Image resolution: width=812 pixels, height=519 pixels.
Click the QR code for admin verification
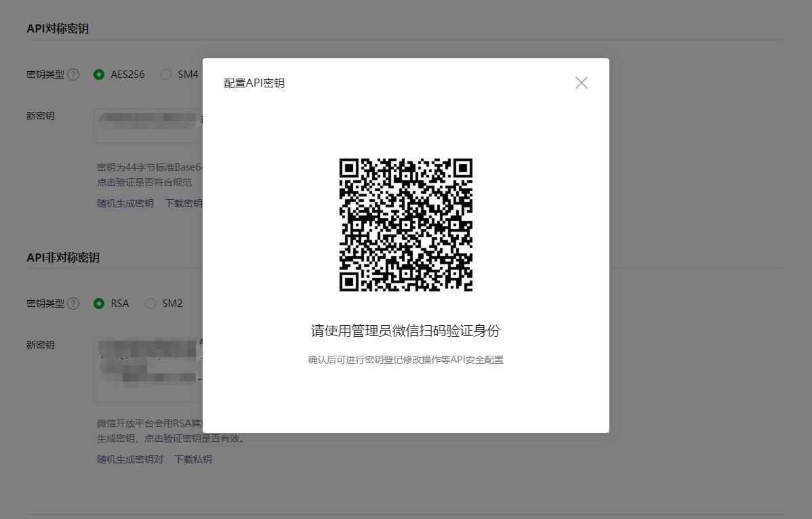tap(406, 224)
